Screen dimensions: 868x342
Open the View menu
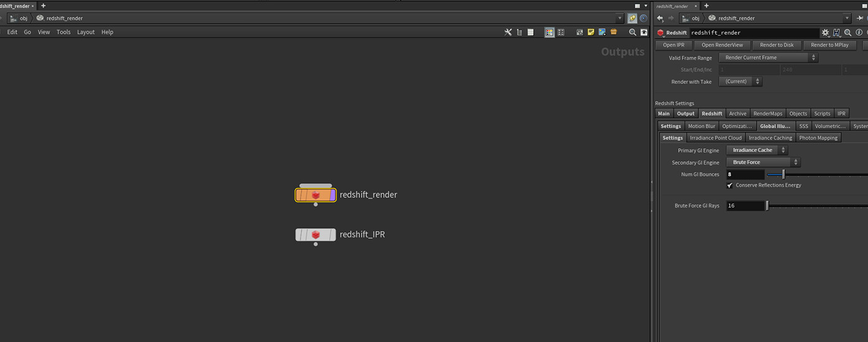pyautogui.click(x=44, y=32)
